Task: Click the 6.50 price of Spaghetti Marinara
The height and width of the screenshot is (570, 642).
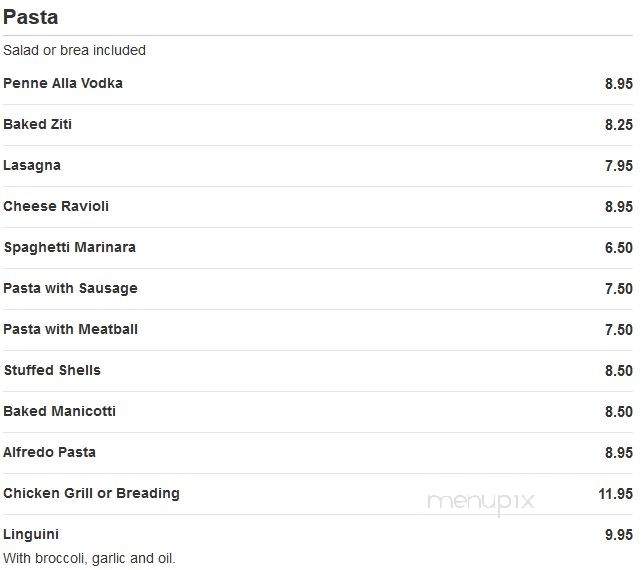Action: coord(619,247)
